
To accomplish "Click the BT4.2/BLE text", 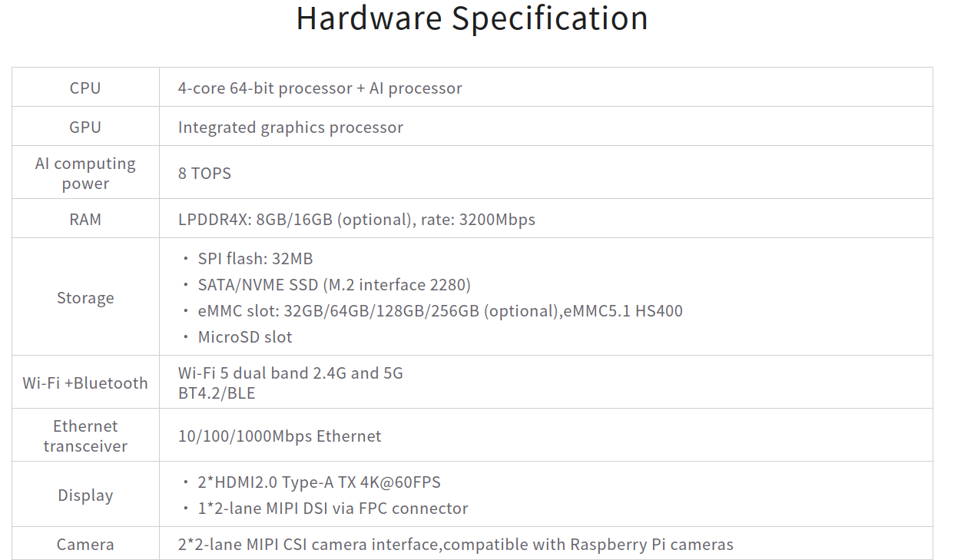I will point(217,393).
